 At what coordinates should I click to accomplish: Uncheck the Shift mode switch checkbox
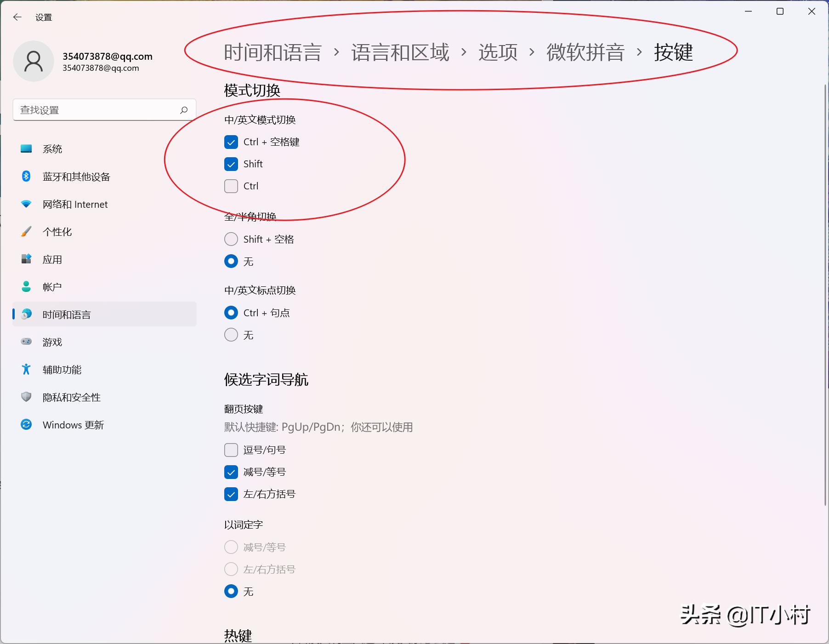[x=231, y=164]
